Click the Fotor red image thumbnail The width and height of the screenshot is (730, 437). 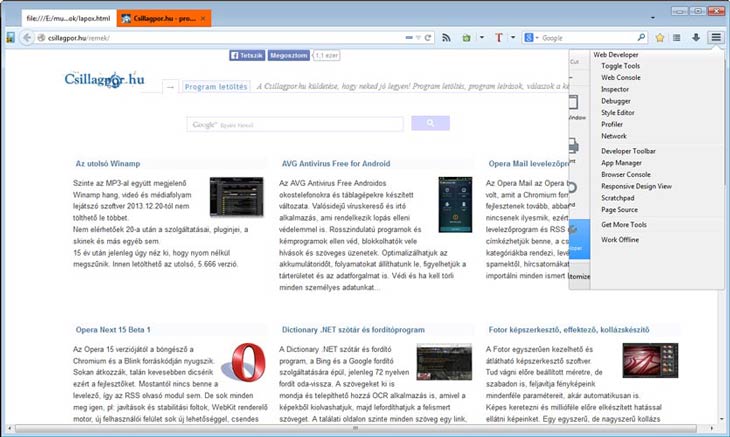650,360
